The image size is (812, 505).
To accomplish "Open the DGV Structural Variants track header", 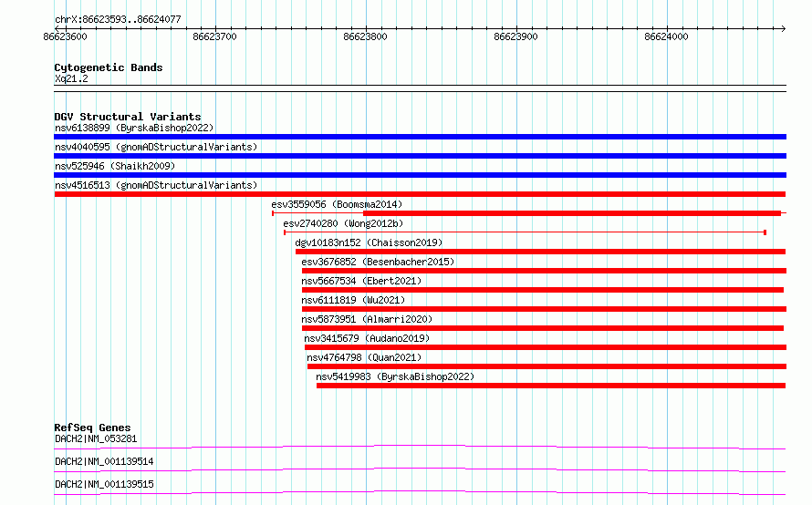I will (x=128, y=117).
